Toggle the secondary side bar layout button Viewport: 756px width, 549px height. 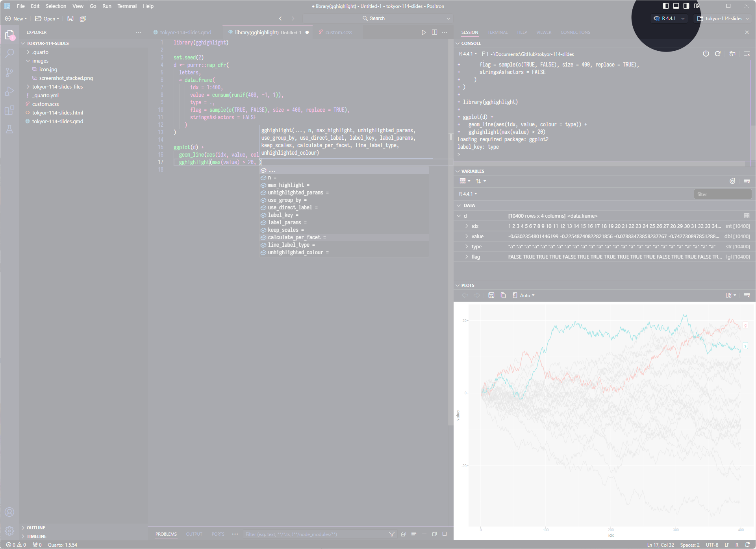point(686,6)
